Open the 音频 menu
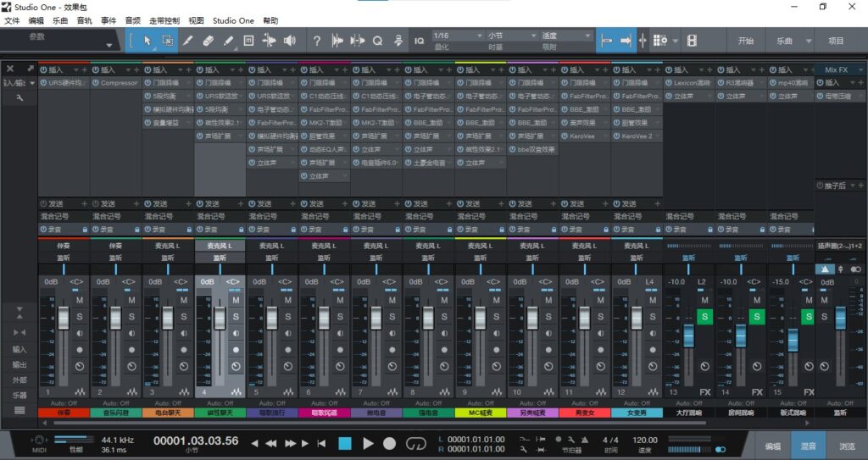This screenshot has height=460, width=868. tap(133, 20)
